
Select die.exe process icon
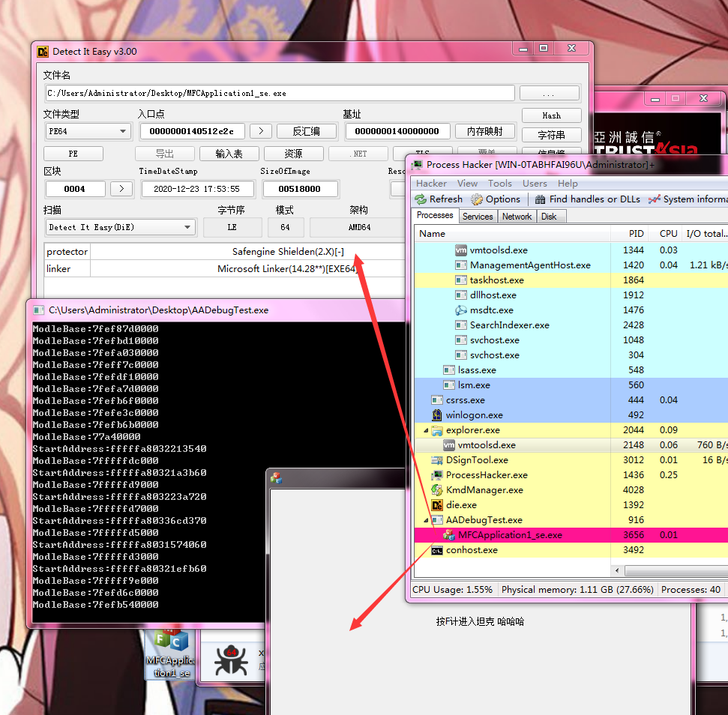tap(437, 505)
